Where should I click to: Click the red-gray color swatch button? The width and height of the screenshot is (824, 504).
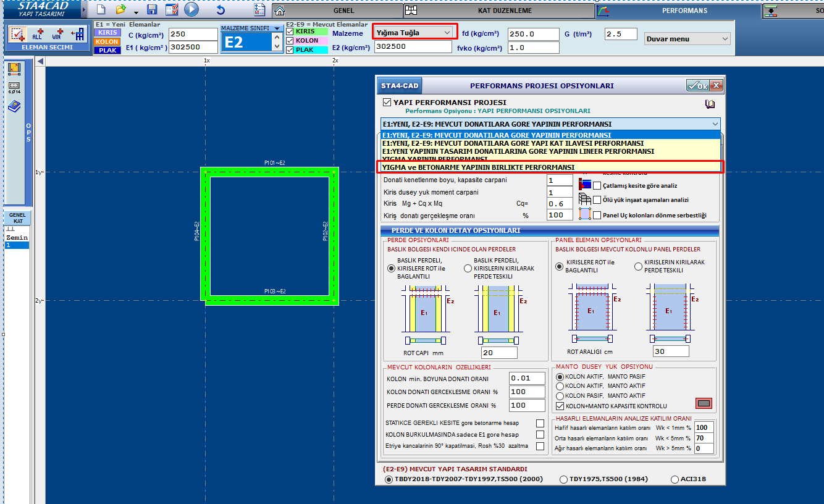(704, 403)
